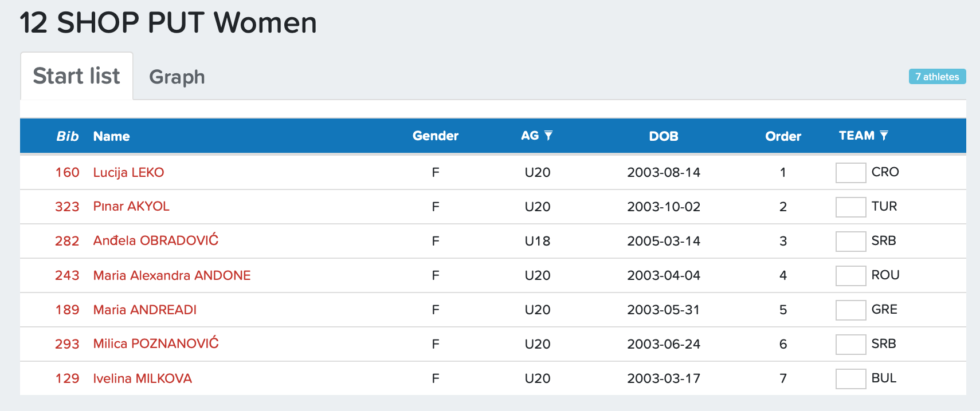Click the BUL team flag image
The image size is (980, 411).
point(850,378)
